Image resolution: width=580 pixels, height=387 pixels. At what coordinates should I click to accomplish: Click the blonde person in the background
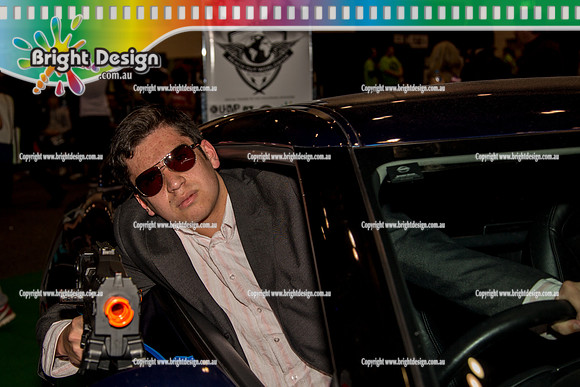point(445,62)
